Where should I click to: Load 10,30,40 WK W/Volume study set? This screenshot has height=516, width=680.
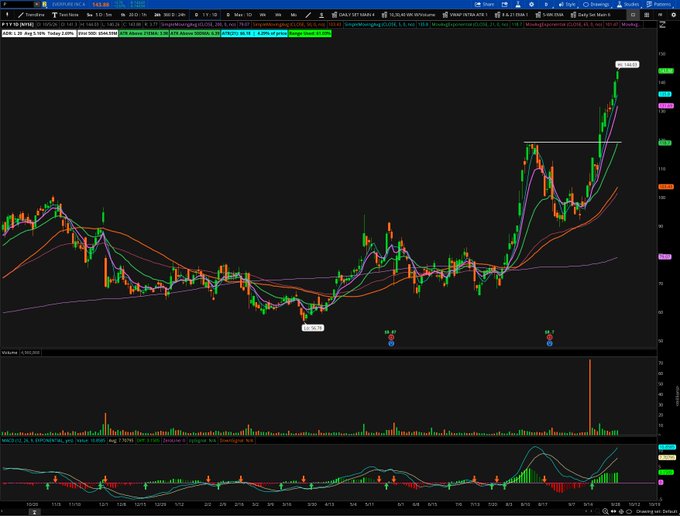tap(409, 15)
